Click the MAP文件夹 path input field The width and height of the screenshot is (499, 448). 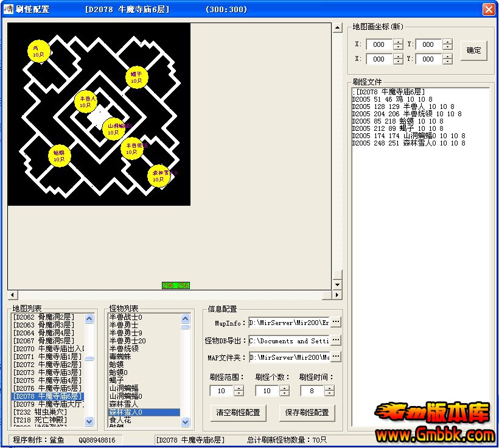point(289,357)
